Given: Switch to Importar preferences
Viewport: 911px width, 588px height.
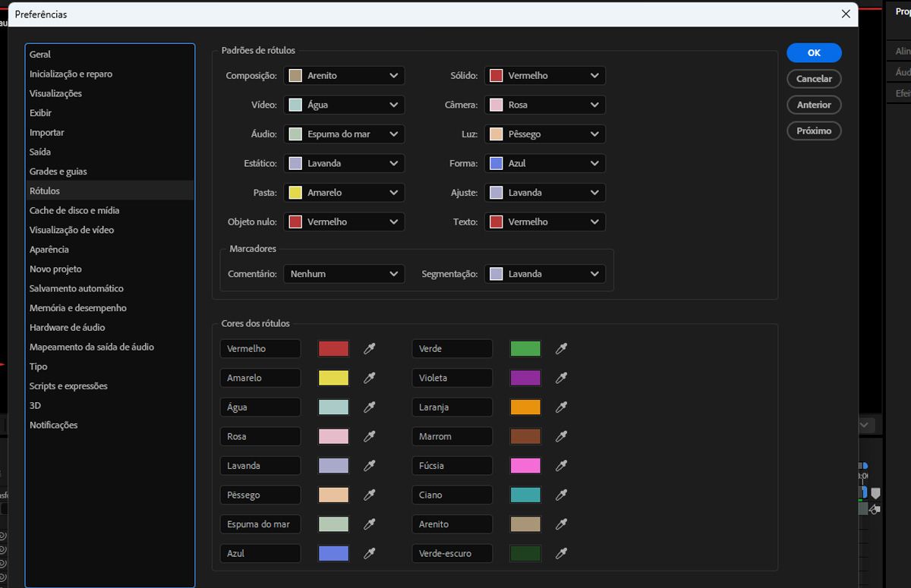Looking at the screenshot, I should click(x=110, y=132).
